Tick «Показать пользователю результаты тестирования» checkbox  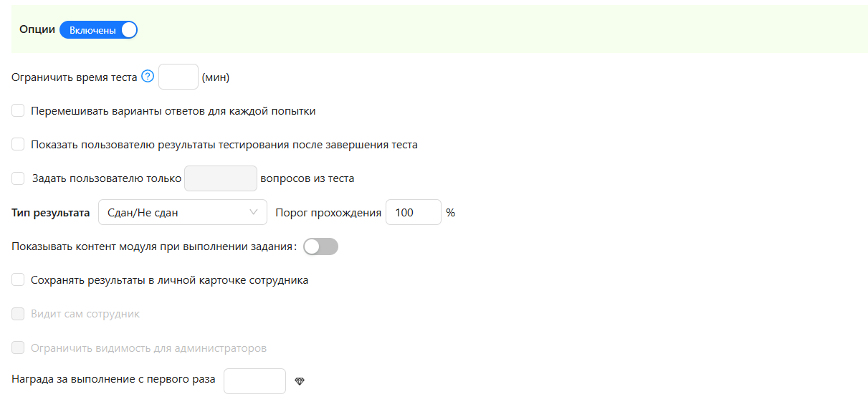pyautogui.click(x=19, y=145)
